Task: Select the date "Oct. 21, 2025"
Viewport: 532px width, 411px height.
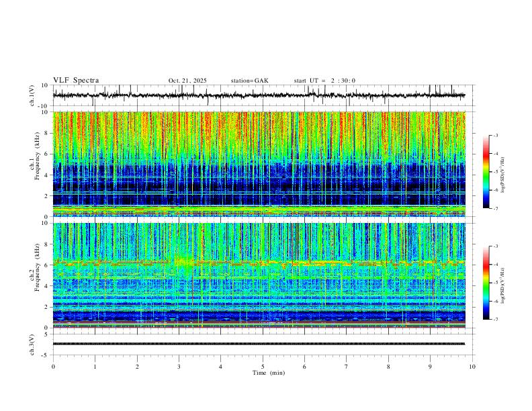Action: click(187, 81)
